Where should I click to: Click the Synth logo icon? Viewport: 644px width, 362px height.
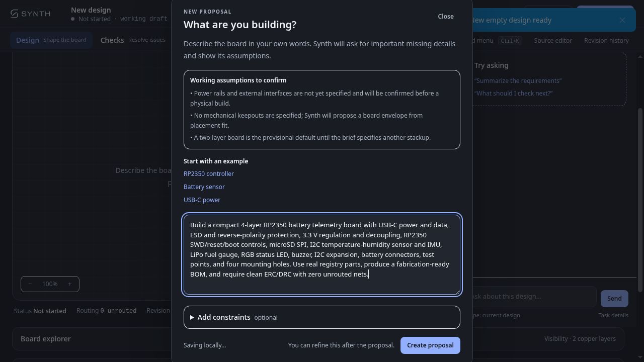tap(15, 14)
